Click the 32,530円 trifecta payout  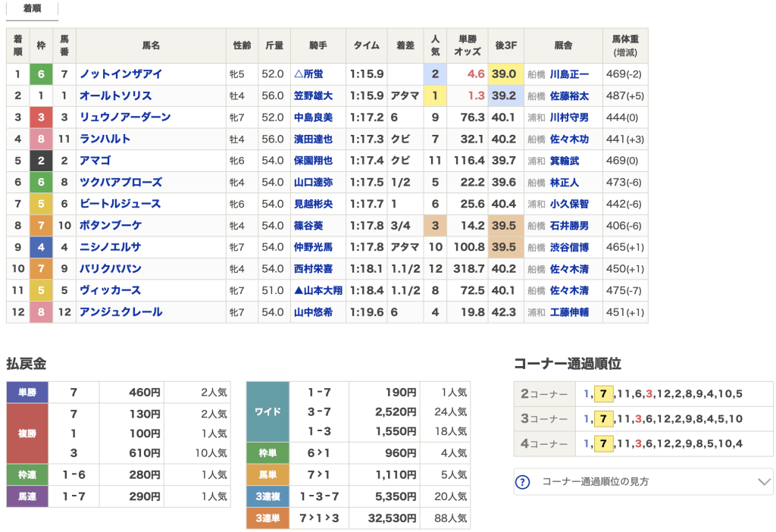392,518
